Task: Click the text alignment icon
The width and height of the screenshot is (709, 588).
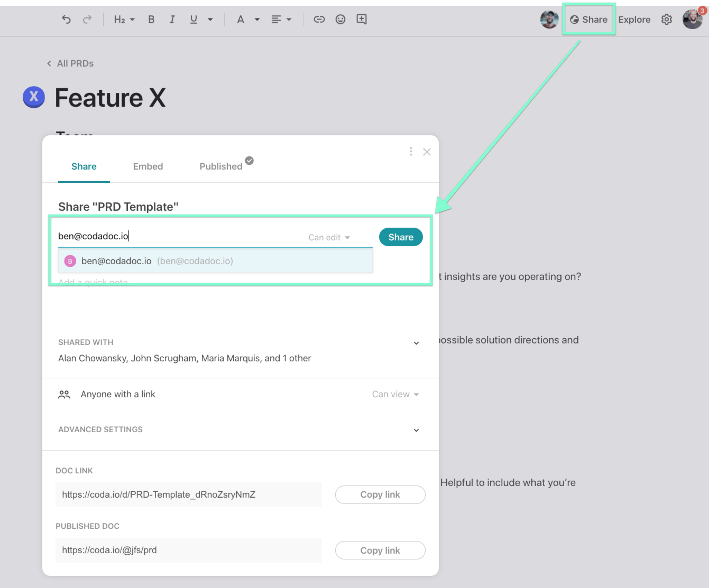Action: [x=276, y=20]
